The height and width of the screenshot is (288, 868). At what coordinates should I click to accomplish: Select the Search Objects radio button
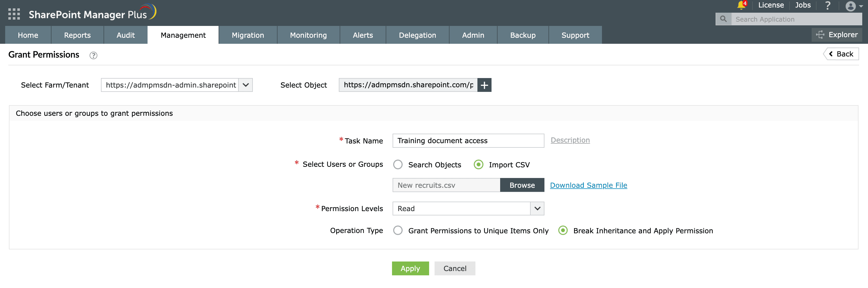[x=398, y=164]
